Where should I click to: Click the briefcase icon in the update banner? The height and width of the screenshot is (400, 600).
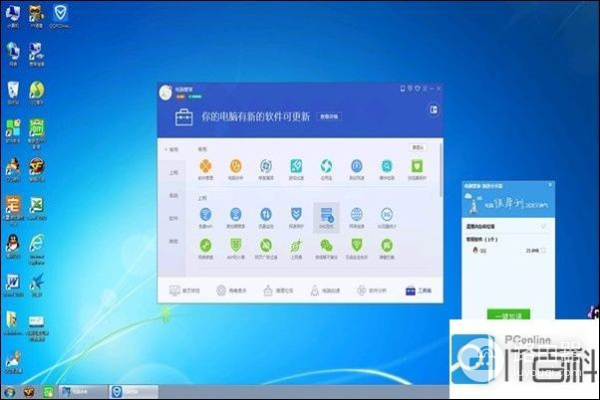[x=186, y=117]
